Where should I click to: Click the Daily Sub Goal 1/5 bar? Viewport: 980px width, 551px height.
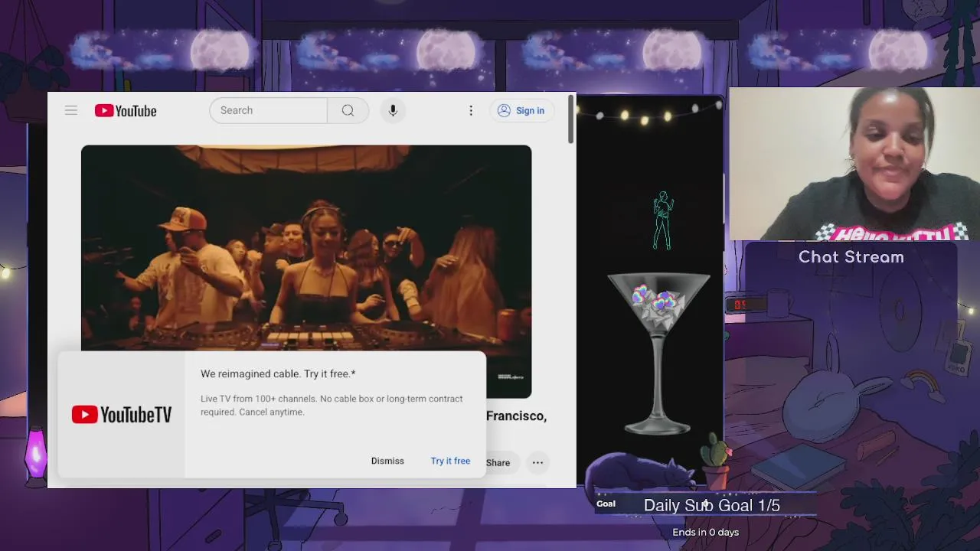pyautogui.click(x=705, y=505)
